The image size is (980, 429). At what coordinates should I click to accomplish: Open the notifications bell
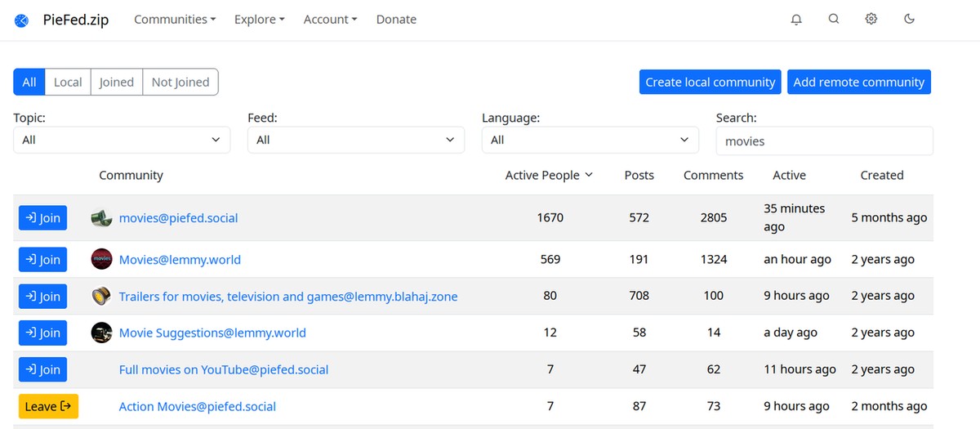796,20
